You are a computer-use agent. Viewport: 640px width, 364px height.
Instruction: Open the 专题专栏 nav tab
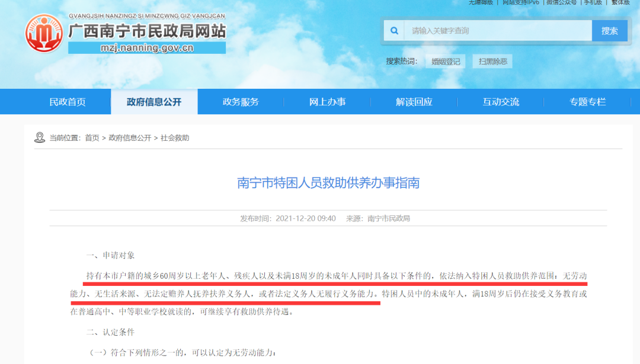(x=587, y=102)
